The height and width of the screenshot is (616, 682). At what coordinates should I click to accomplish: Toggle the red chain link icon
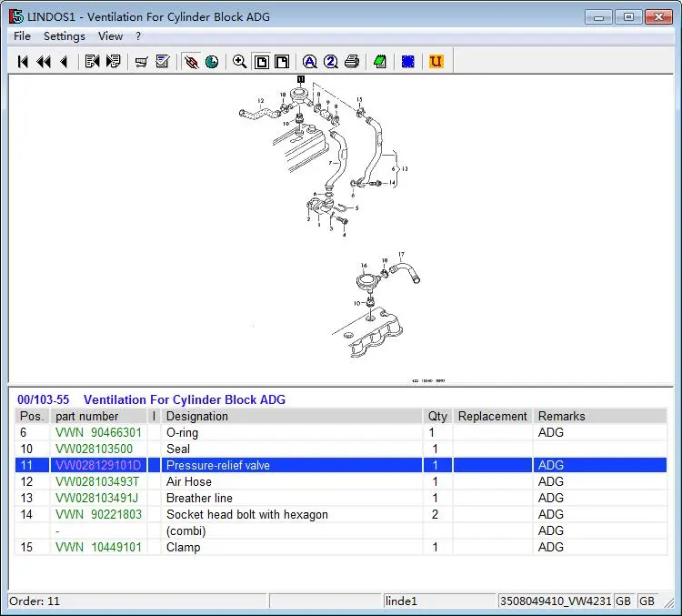191,62
